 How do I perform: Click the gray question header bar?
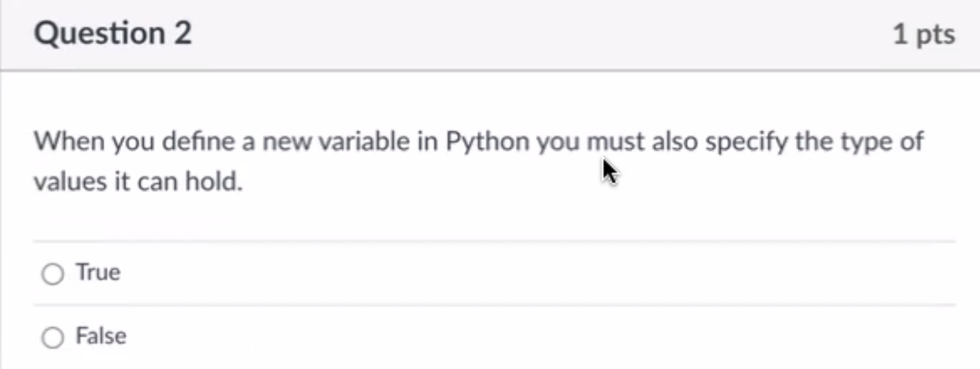click(x=490, y=35)
